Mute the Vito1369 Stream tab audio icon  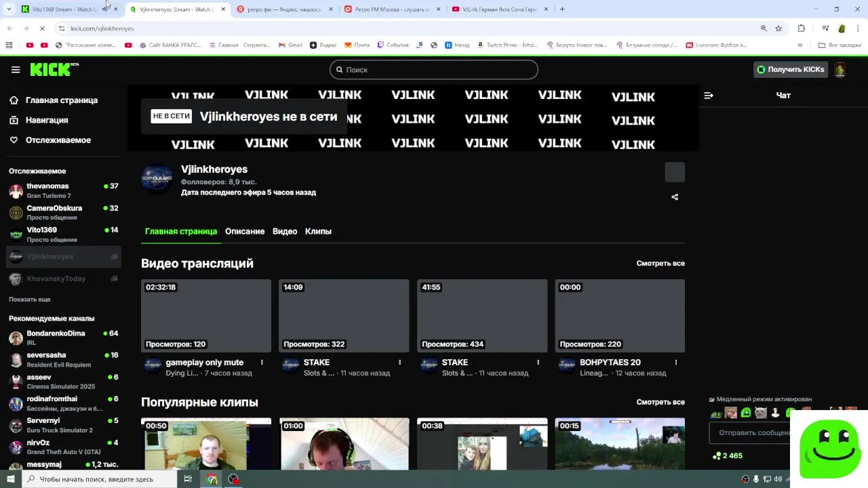coord(104,9)
